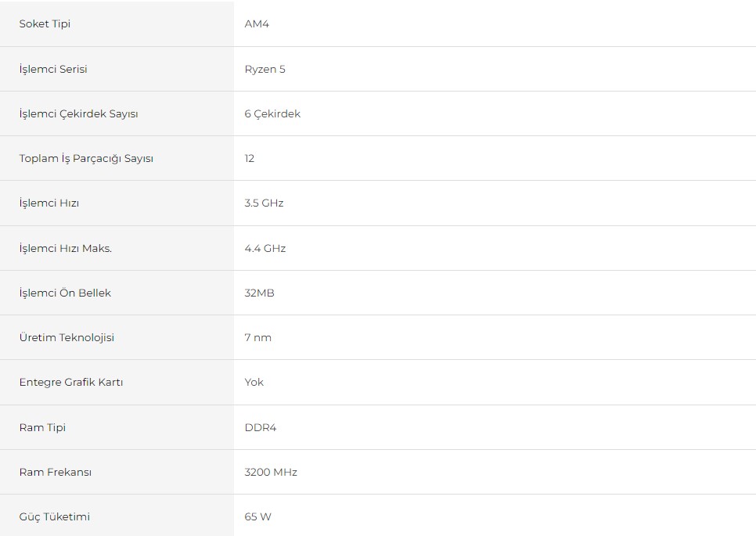Select the 12 threads value

pyautogui.click(x=250, y=159)
